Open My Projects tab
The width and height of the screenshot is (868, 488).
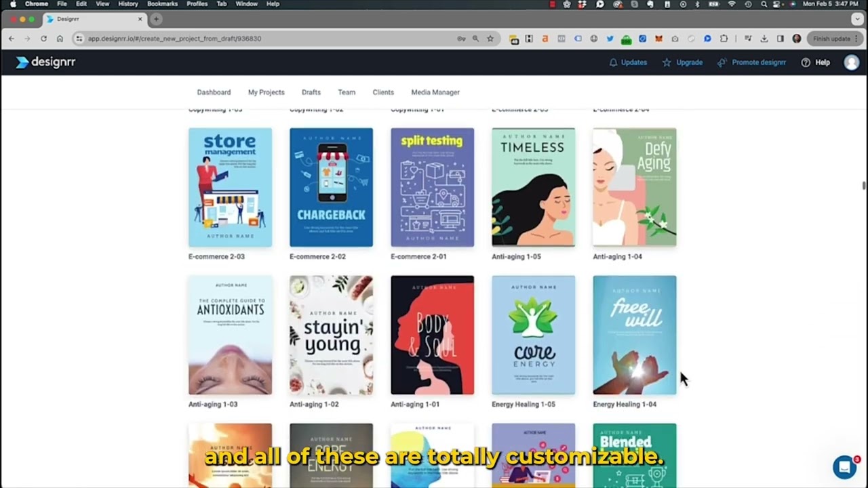pyautogui.click(x=266, y=92)
